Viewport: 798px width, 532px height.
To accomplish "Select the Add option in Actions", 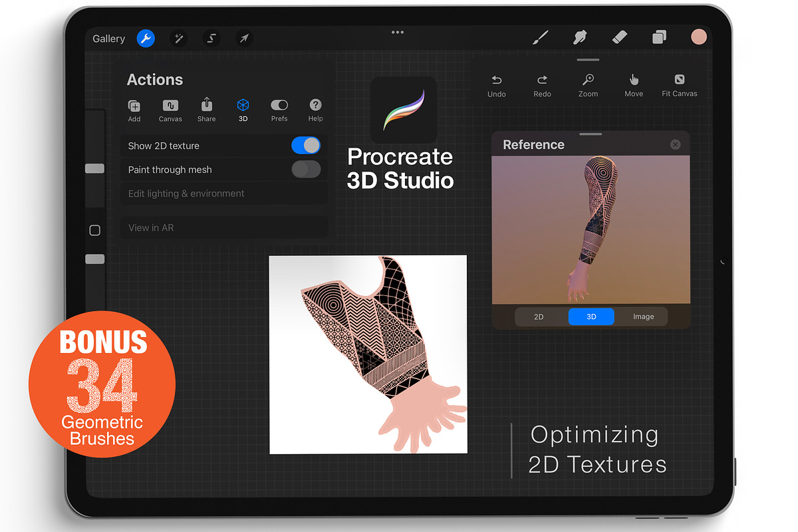I will (134, 108).
